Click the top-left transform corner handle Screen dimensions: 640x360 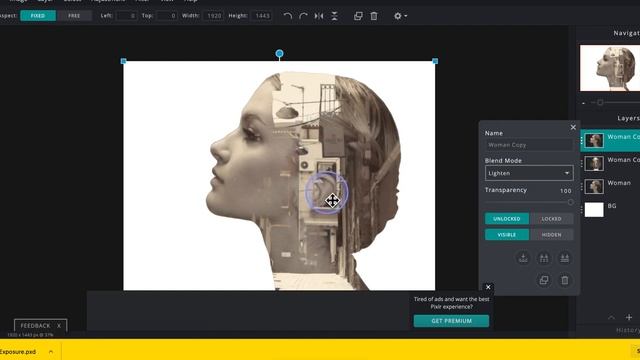tap(124, 61)
